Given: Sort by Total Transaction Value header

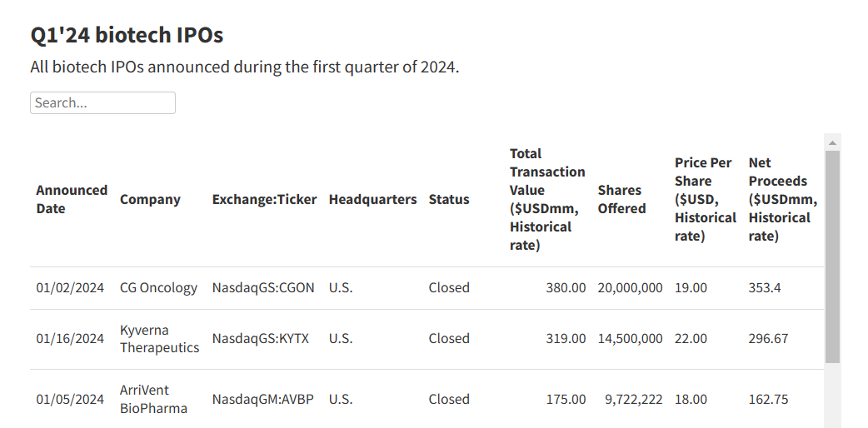Looking at the screenshot, I should 547,199.
